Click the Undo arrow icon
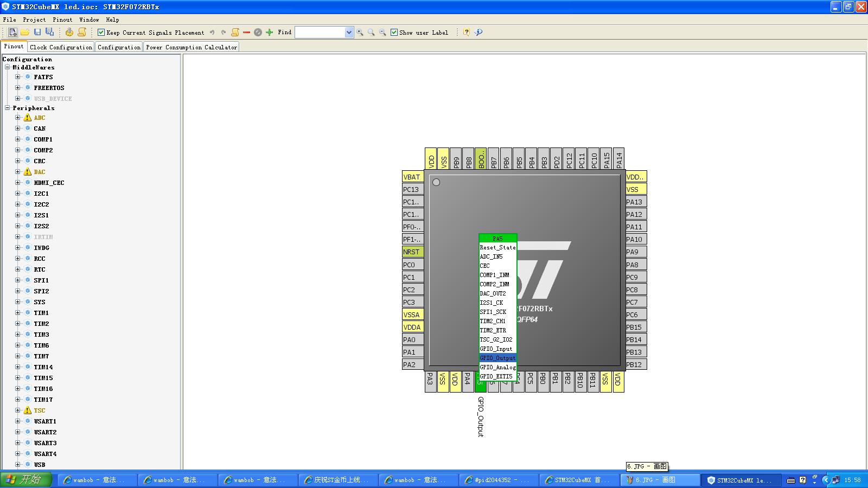Image resolution: width=868 pixels, height=488 pixels. point(212,33)
